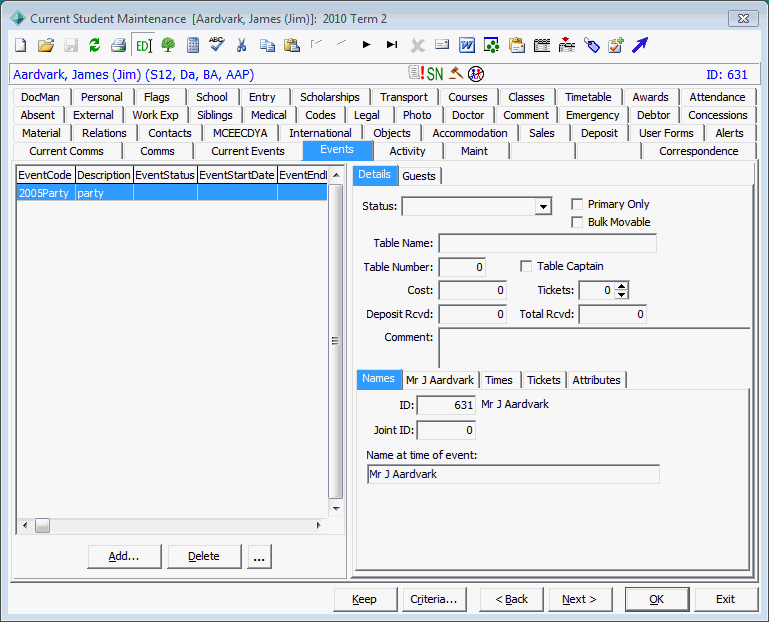Click the events list vertical scrollbar thumb
This screenshot has height=622, width=769.
[335, 341]
